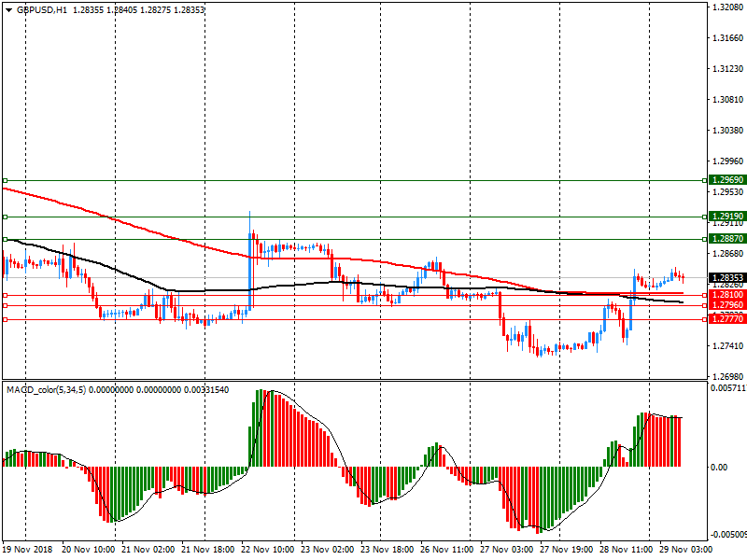Click the MACD 0.00 scale value
Image resolution: width=747 pixels, height=560 pixels.
tap(719, 467)
